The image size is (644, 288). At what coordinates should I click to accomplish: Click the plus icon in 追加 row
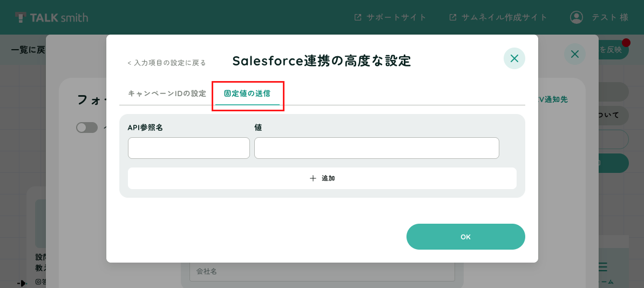tap(313, 178)
